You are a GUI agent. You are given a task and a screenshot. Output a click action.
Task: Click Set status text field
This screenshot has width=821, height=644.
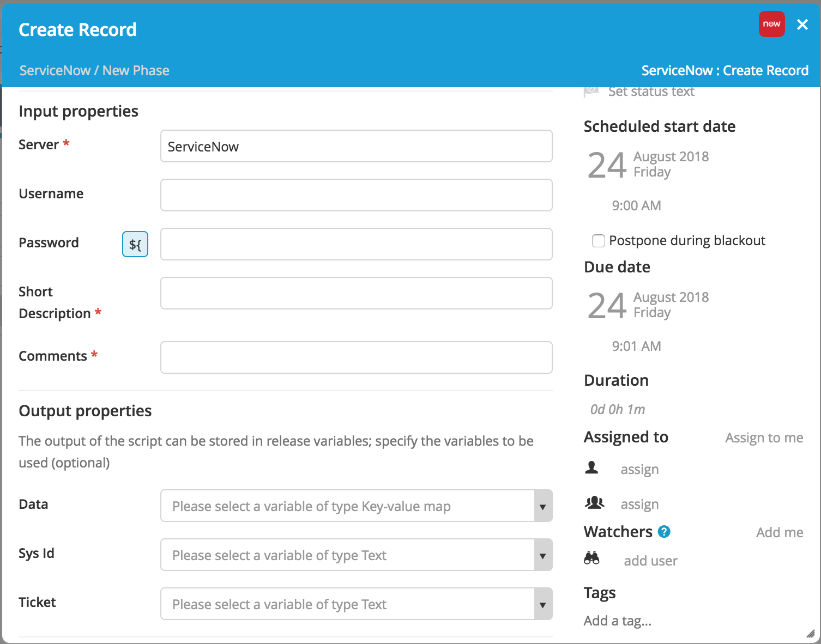click(x=651, y=92)
